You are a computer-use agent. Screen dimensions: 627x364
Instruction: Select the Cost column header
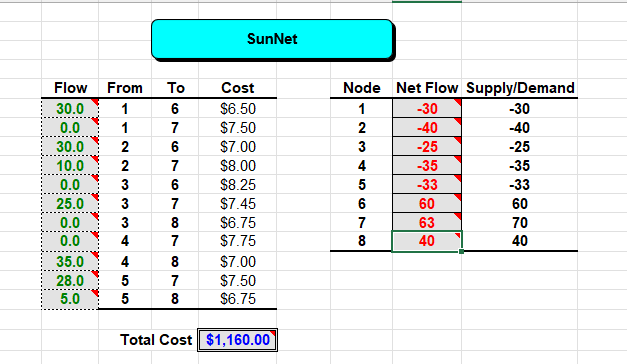tap(238, 88)
